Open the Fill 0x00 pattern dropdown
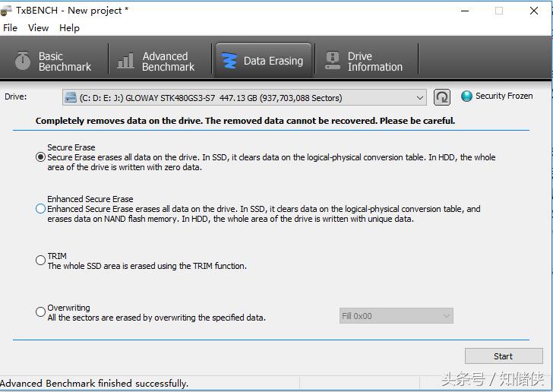 pyautogui.click(x=445, y=316)
